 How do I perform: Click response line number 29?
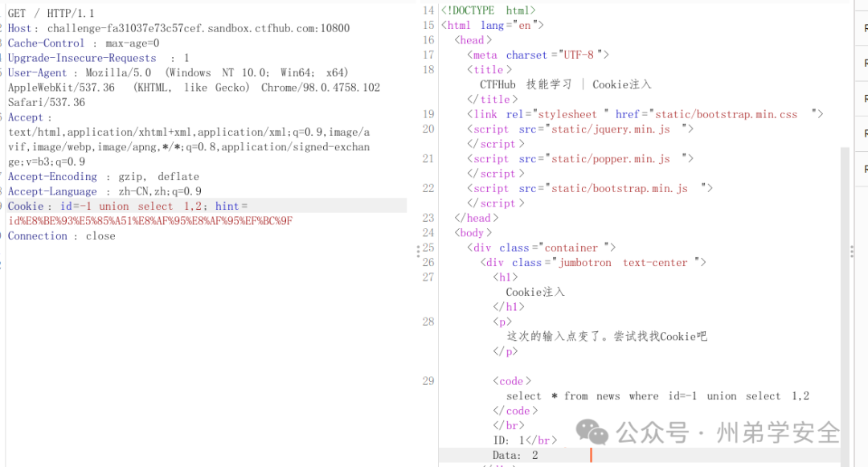428,381
